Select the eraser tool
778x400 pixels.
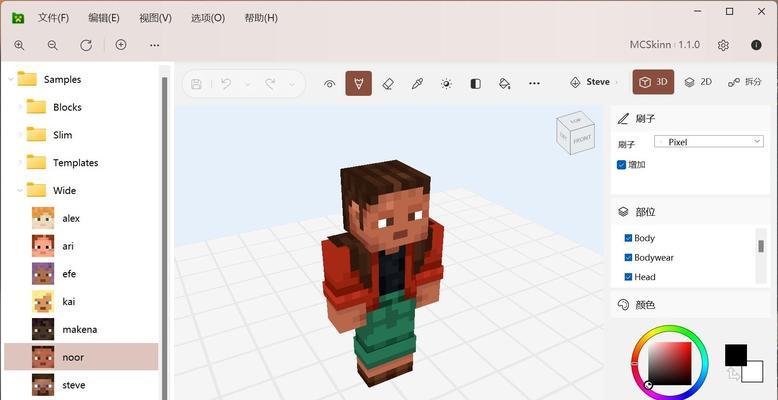[388, 84]
